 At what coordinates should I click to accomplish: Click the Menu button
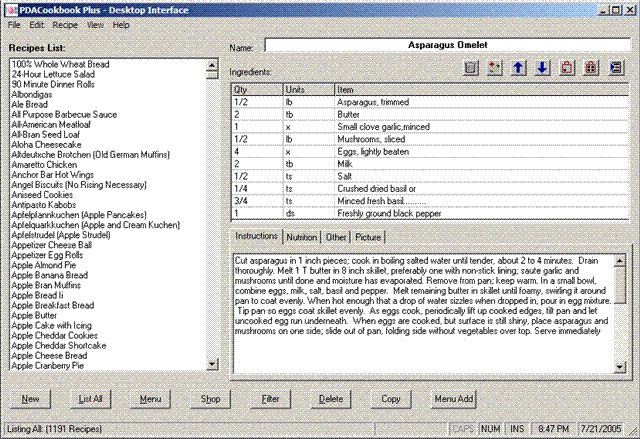[150, 399]
